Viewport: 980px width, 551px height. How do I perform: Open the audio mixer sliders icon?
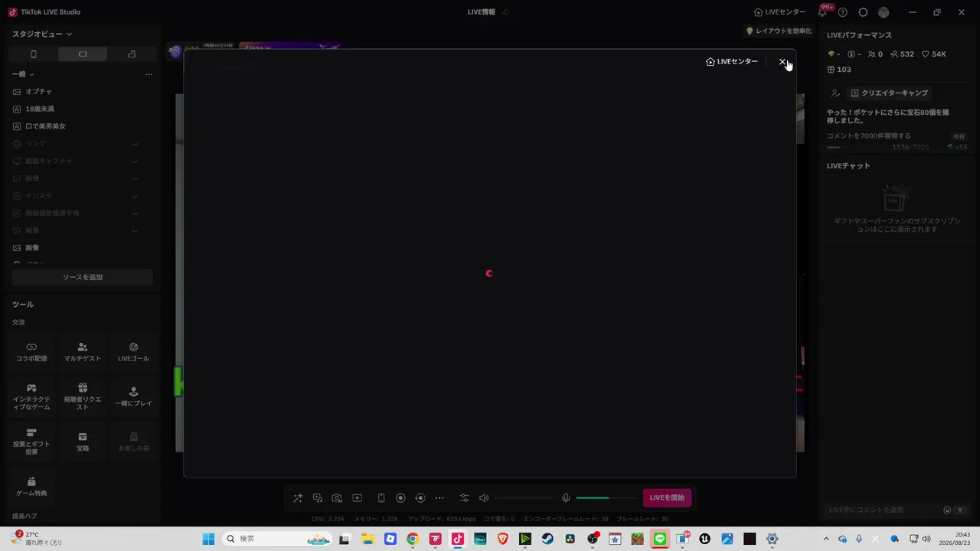464,498
